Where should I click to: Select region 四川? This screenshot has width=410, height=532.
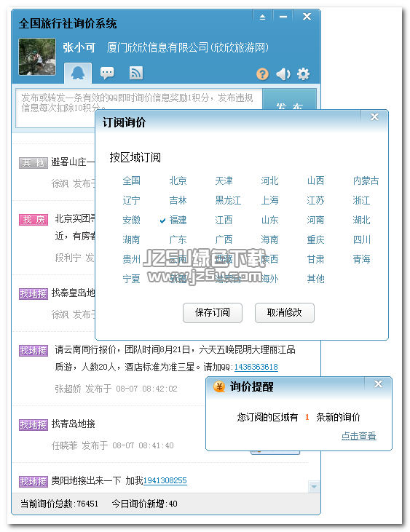point(361,240)
